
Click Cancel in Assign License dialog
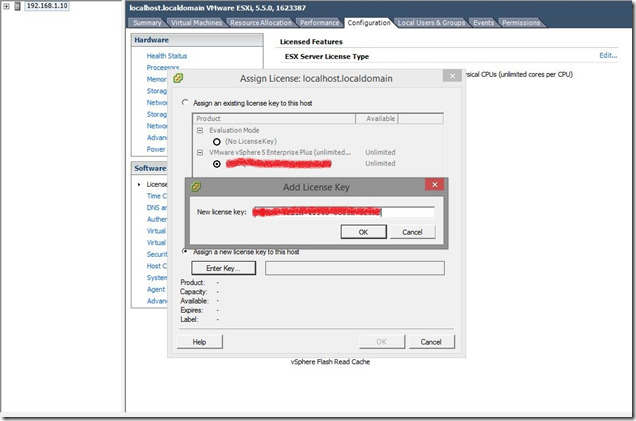point(432,342)
